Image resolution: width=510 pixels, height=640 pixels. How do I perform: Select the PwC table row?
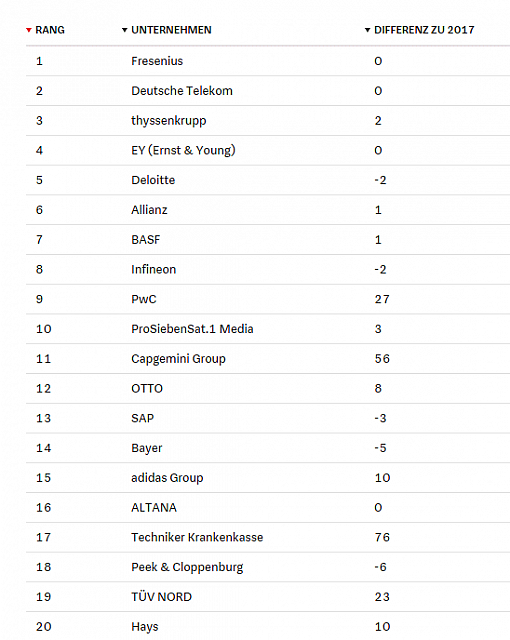(x=268, y=299)
